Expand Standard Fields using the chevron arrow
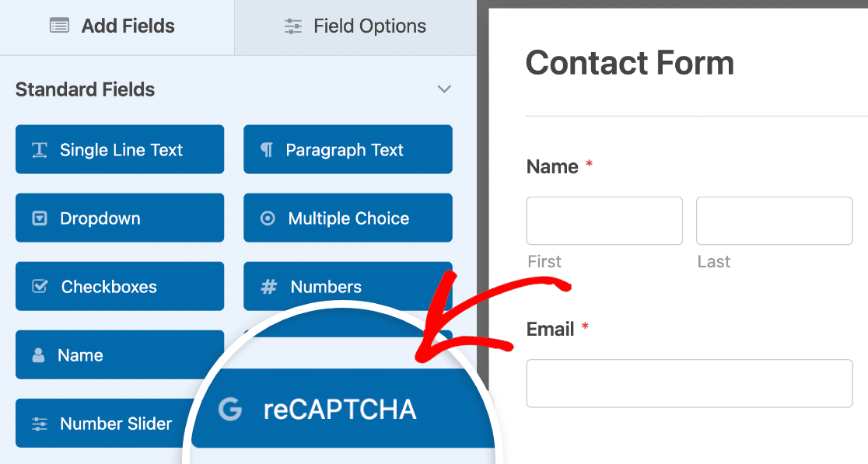The width and height of the screenshot is (868, 464). [444, 89]
